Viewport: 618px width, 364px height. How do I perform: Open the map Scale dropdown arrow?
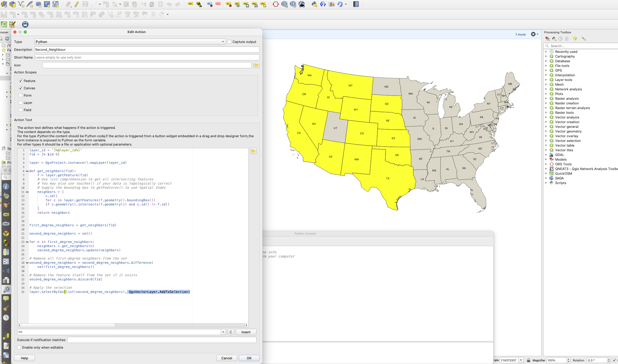pyautogui.click(x=521, y=360)
